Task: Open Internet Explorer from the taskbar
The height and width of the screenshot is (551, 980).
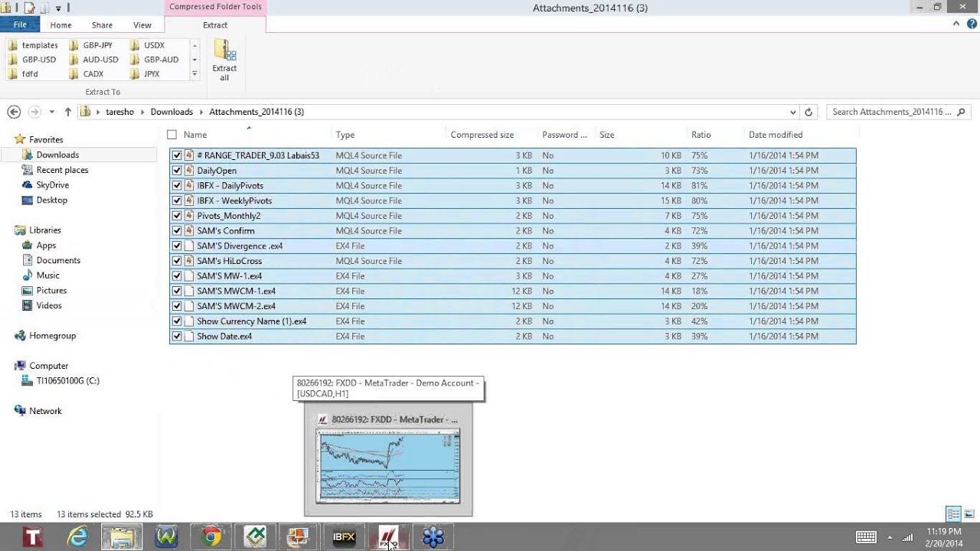Action: point(77,537)
